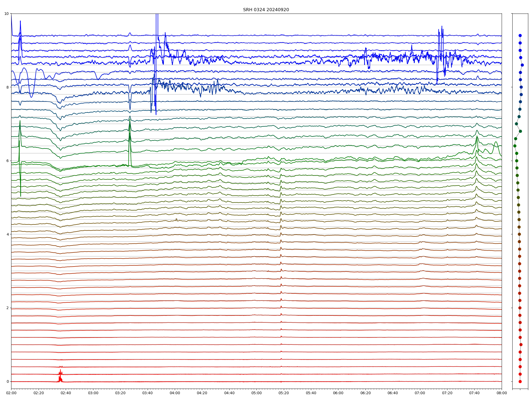Select topmost blue dot in right panel
The width and height of the screenshot is (532, 399).
pyautogui.click(x=520, y=35)
